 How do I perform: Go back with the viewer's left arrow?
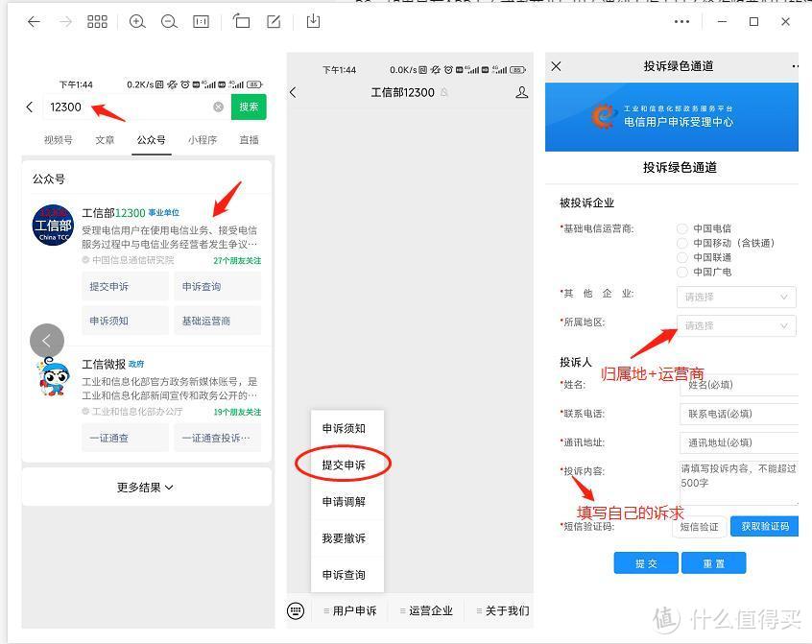point(34,22)
